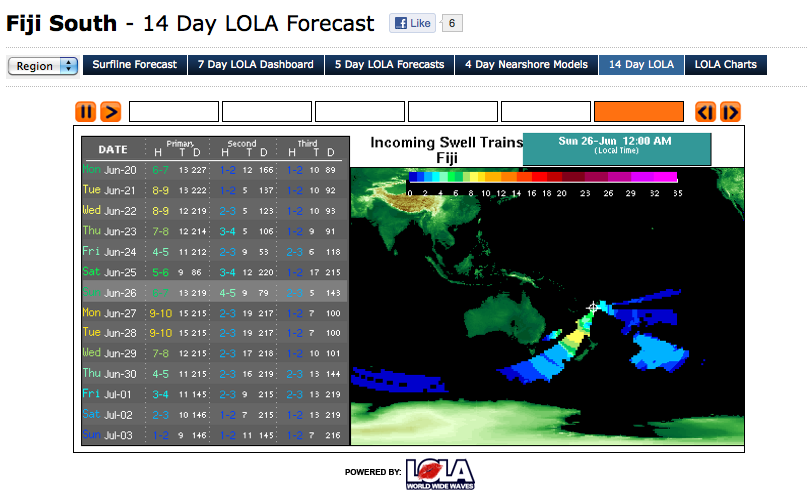Click the Facebook like count of 6

pyautogui.click(x=452, y=23)
